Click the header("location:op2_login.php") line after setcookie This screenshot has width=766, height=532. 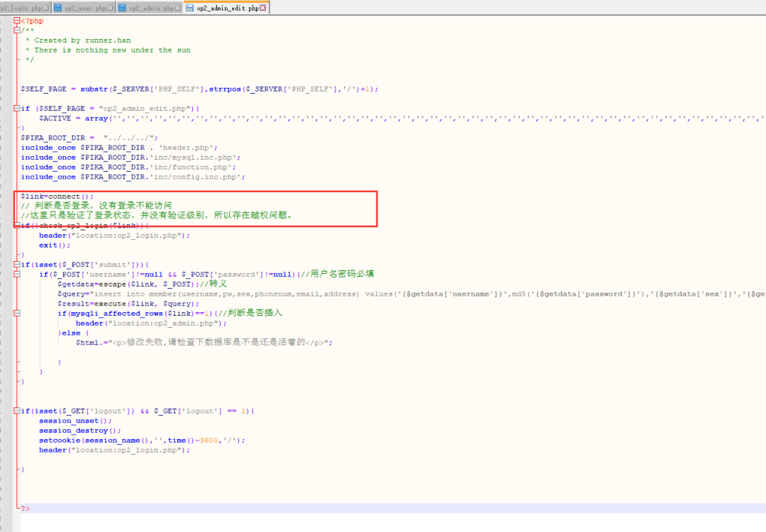115,450
